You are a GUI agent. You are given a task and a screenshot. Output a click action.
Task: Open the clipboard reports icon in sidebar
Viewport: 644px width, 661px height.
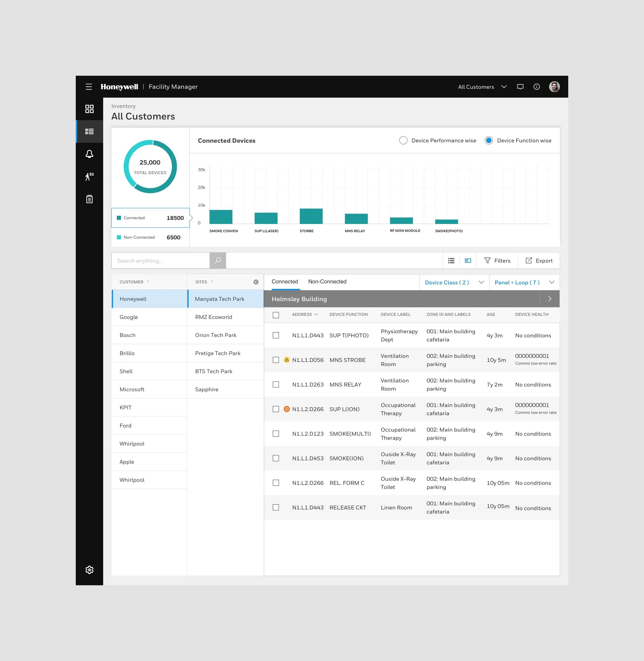coord(89,199)
